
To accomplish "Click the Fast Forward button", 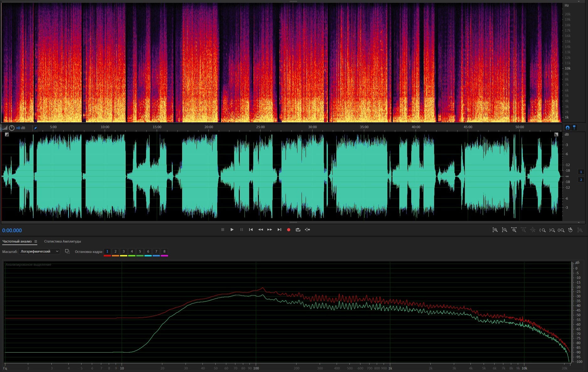I will pyautogui.click(x=270, y=230).
